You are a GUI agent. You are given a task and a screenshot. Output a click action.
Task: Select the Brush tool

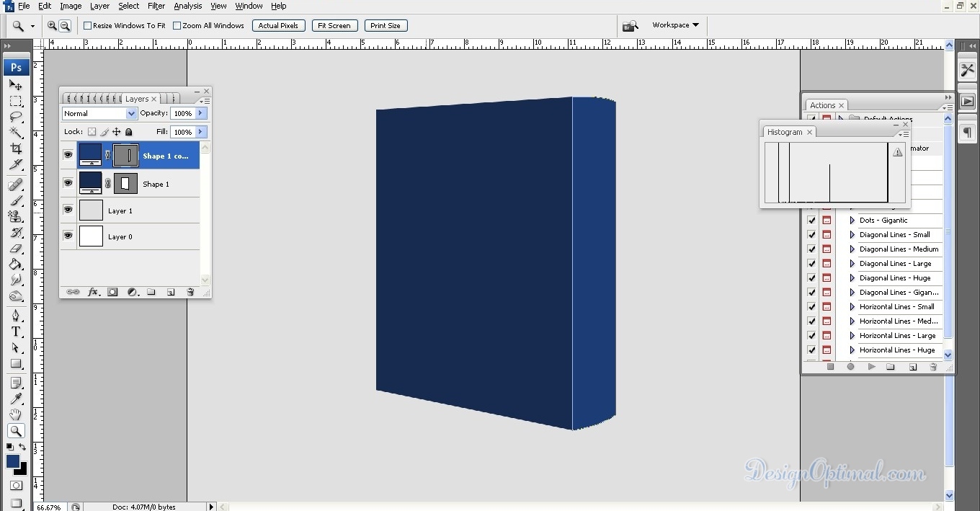16,200
